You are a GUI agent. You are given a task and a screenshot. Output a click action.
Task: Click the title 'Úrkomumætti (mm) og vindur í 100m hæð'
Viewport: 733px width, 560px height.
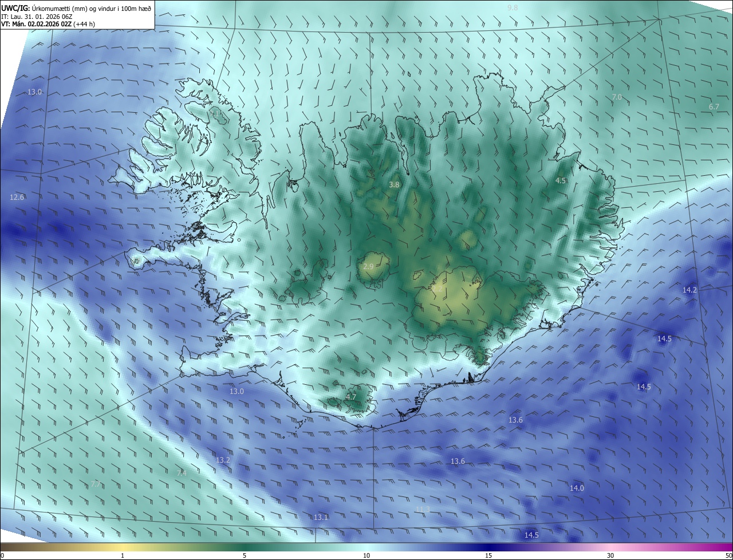(92, 8)
